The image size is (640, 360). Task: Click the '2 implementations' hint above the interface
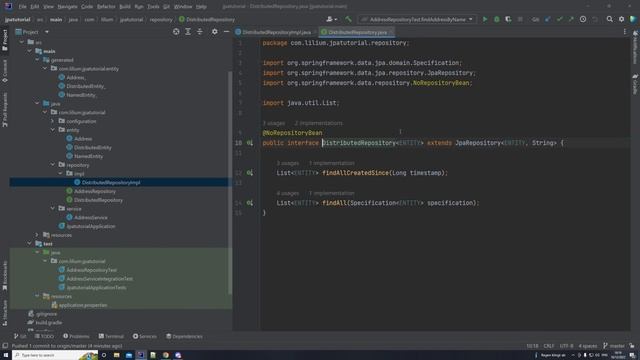click(x=318, y=123)
